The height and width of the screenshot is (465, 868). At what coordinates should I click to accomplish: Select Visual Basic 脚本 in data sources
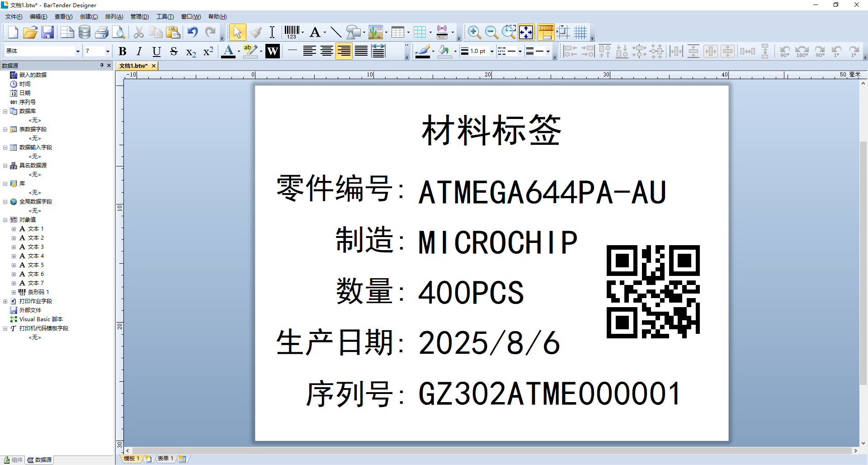[41, 319]
